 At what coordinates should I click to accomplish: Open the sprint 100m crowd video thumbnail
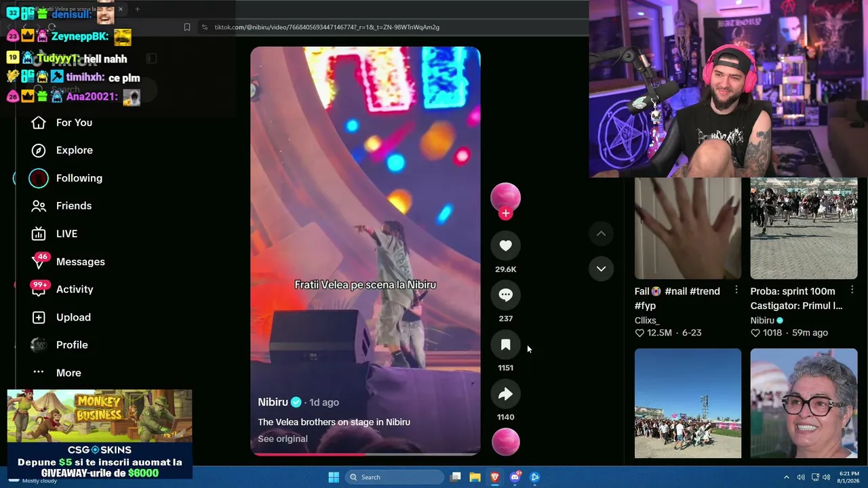click(804, 228)
